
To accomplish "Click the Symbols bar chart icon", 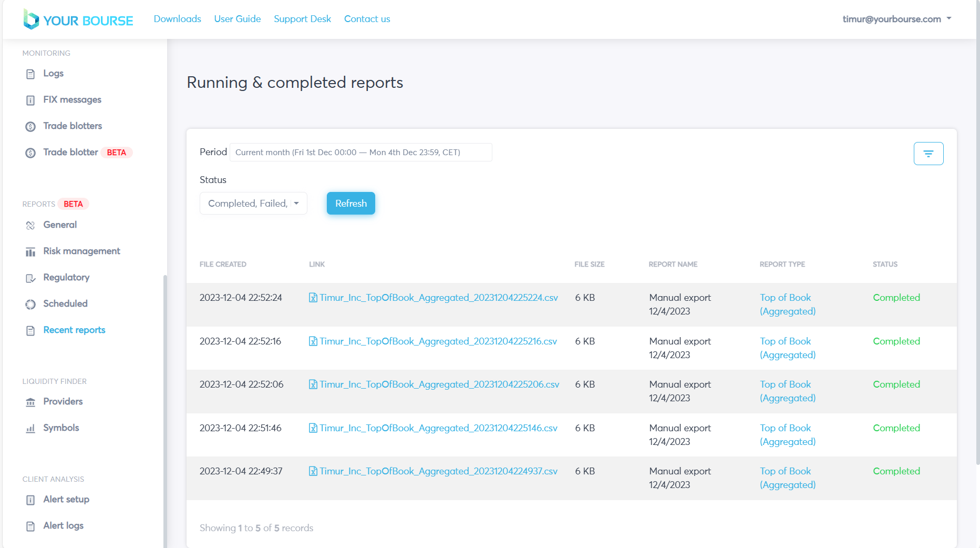I will pos(30,429).
